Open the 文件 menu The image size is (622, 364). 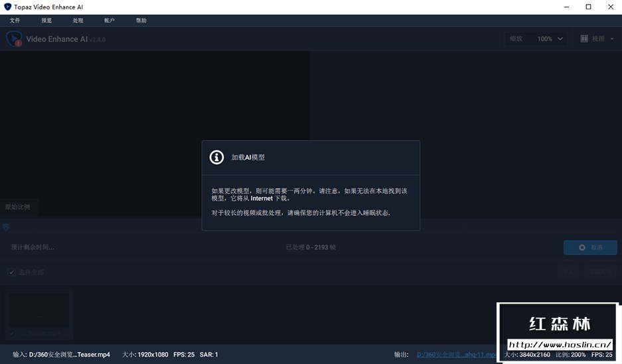pyautogui.click(x=15, y=21)
